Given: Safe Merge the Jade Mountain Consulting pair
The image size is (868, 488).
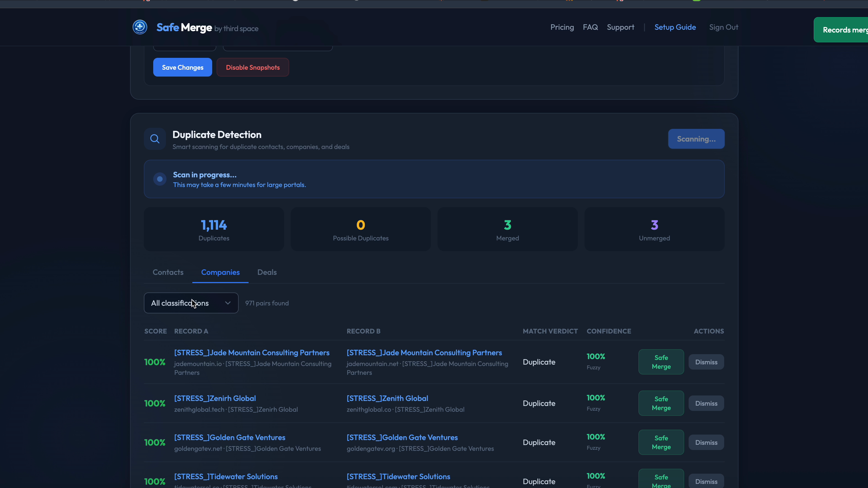Looking at the screenshot, I should pos(661,362).
